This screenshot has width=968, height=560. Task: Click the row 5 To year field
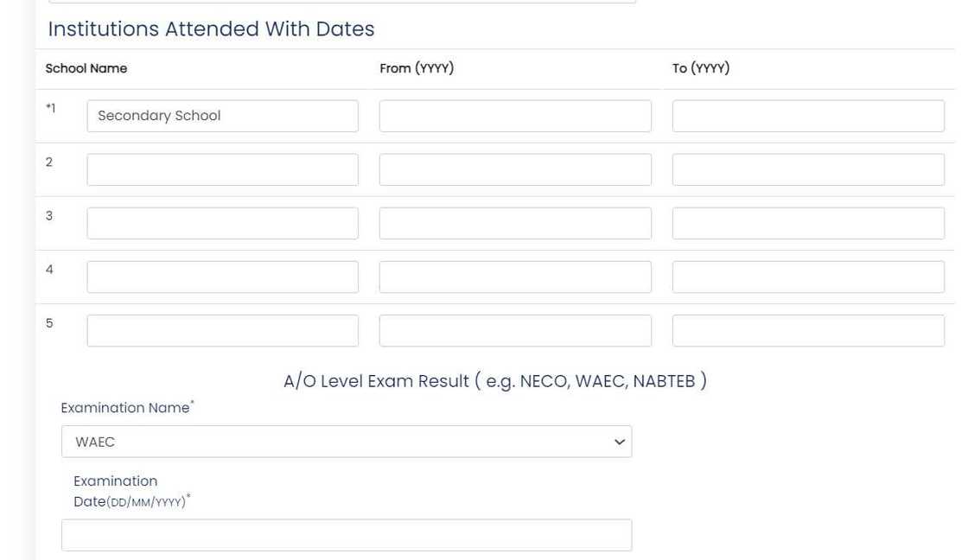tap(808, 330)
